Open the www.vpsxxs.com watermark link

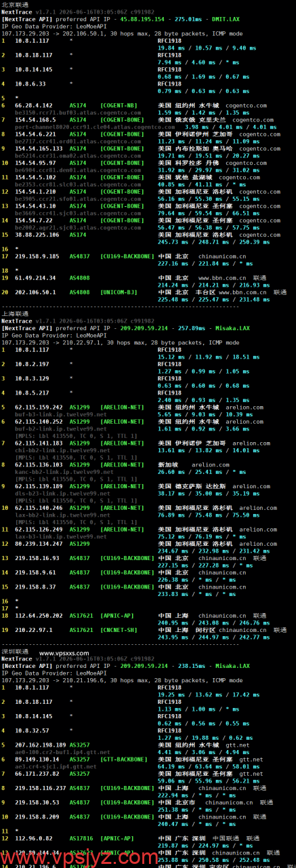click(x=64, y=654)
